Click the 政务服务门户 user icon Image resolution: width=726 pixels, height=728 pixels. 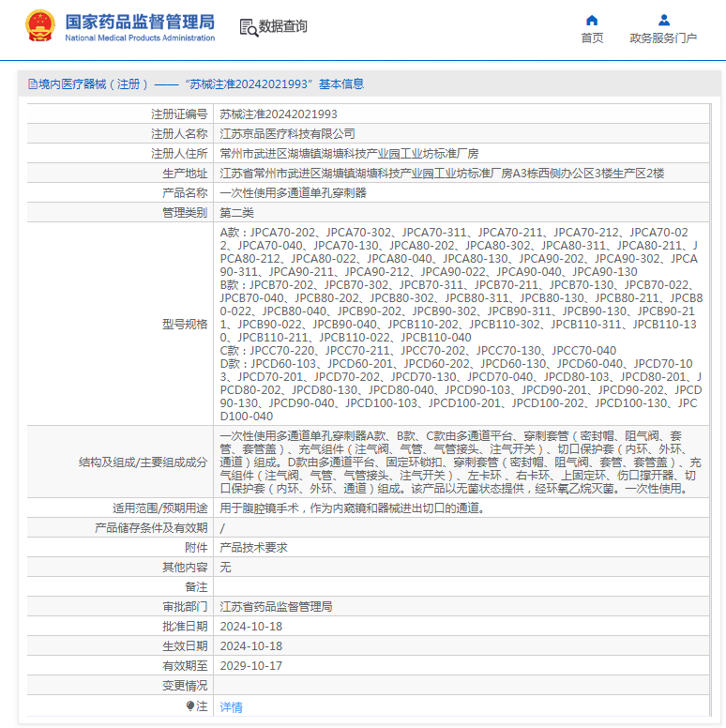pyautogui.click(x=664, y=20)
